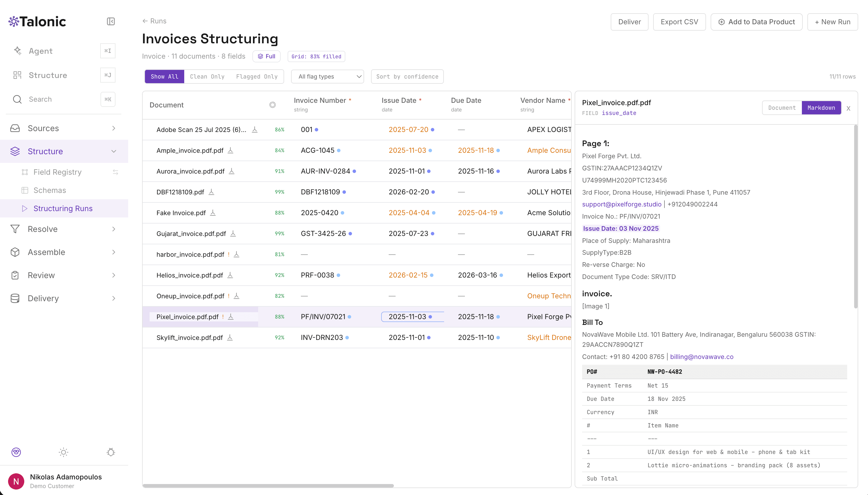Viewport: 868px width, 495px height.
Task: Open Schemas in sidebar
Action: tap(50, 190)
